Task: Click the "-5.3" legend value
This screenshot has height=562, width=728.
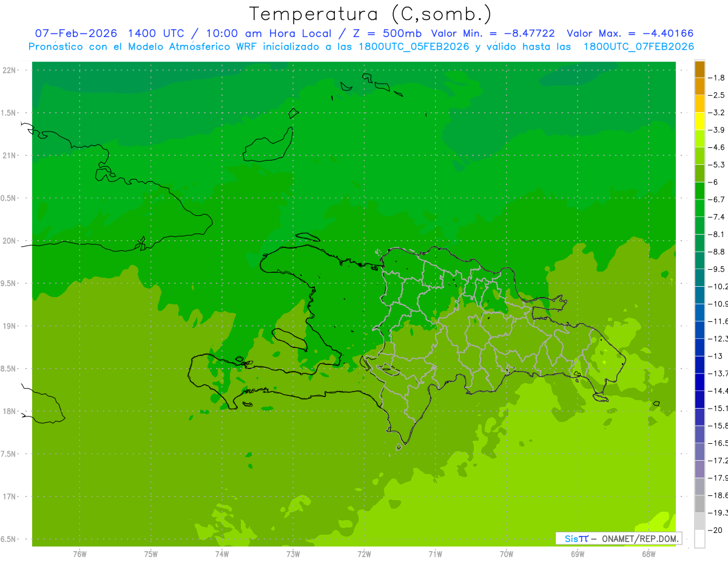Action: [717, 164]
